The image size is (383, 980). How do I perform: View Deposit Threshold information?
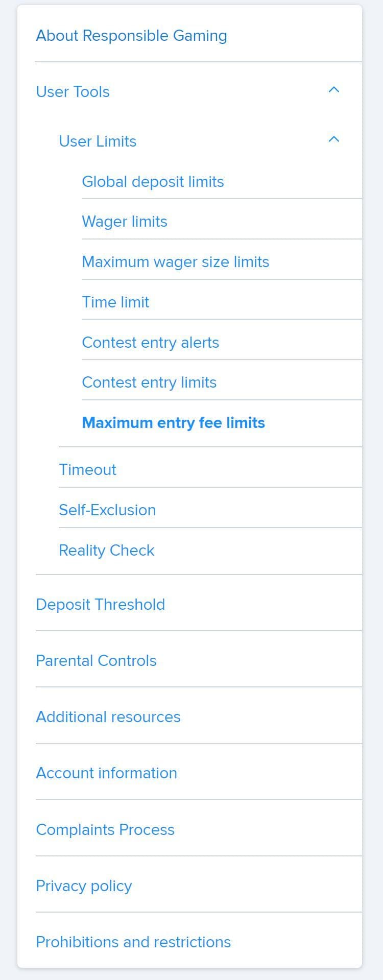click(100, 604)
